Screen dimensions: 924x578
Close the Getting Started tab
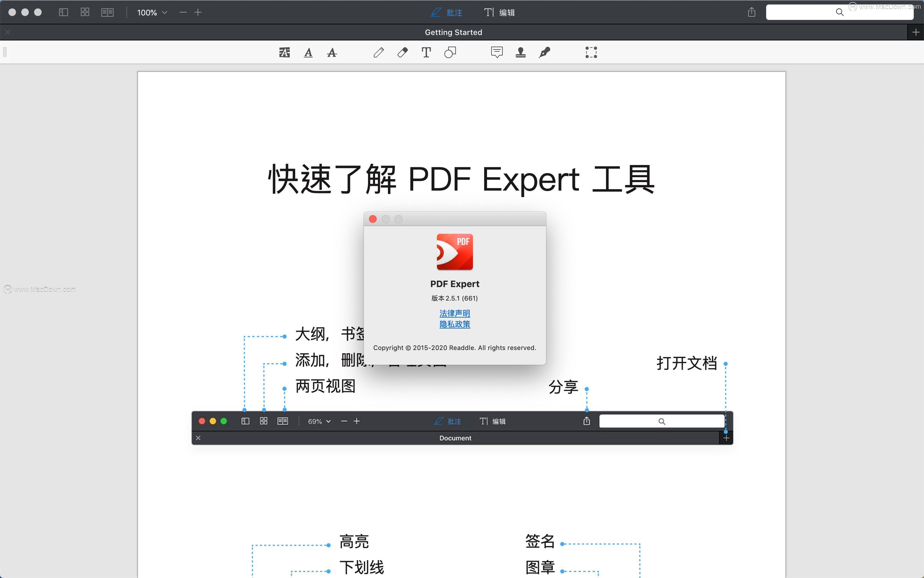[x=8, y=32]
